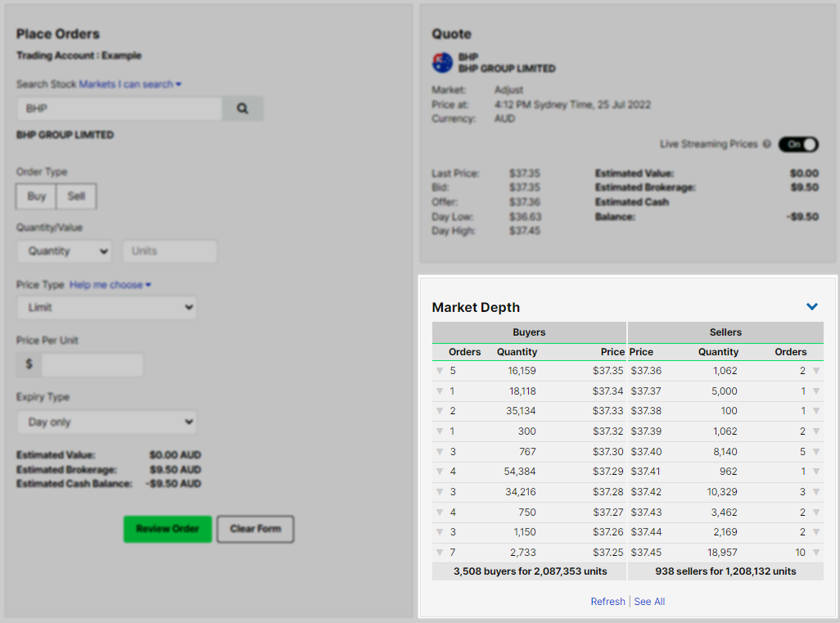Expand buyer row at price $37.30
This screenshot has height=623, width=840.
click(x=440, y=452)
